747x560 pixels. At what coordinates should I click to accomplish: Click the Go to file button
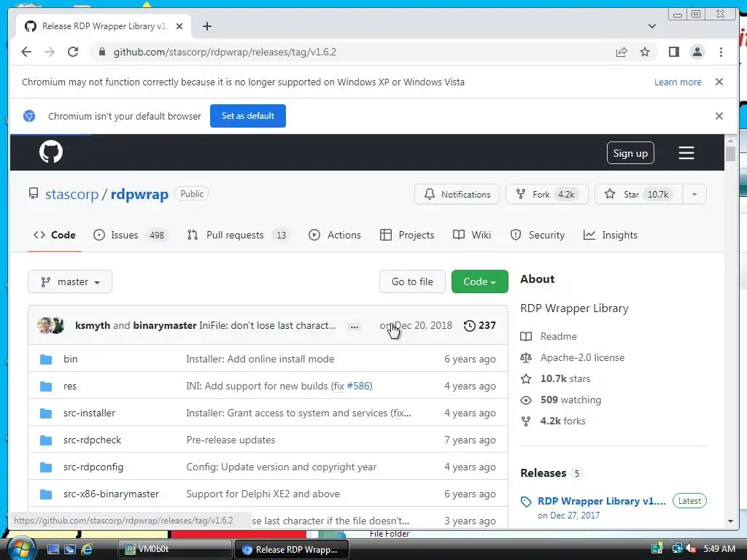[x=412, y=281]
